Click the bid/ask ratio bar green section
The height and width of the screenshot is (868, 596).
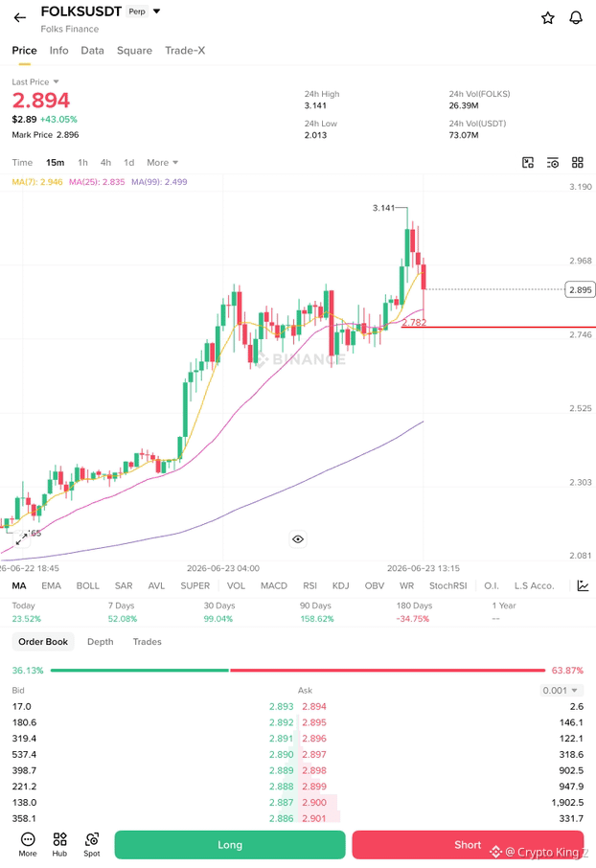140,671
